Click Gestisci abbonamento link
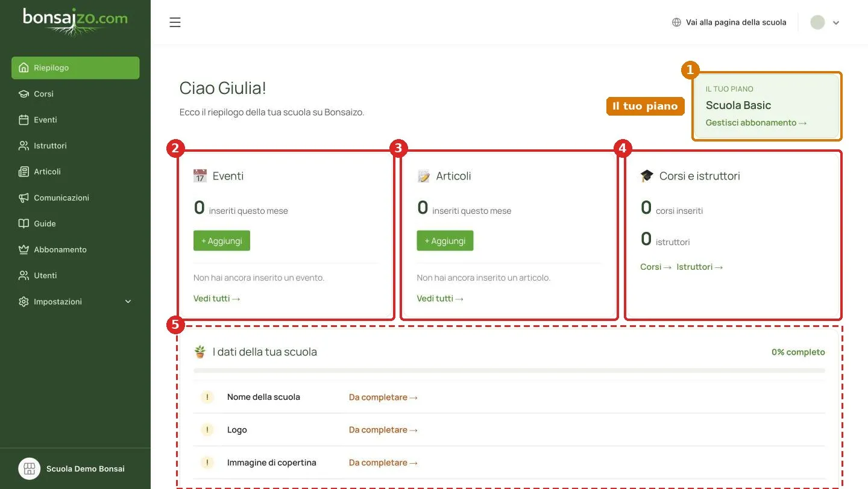 [756, 122]
